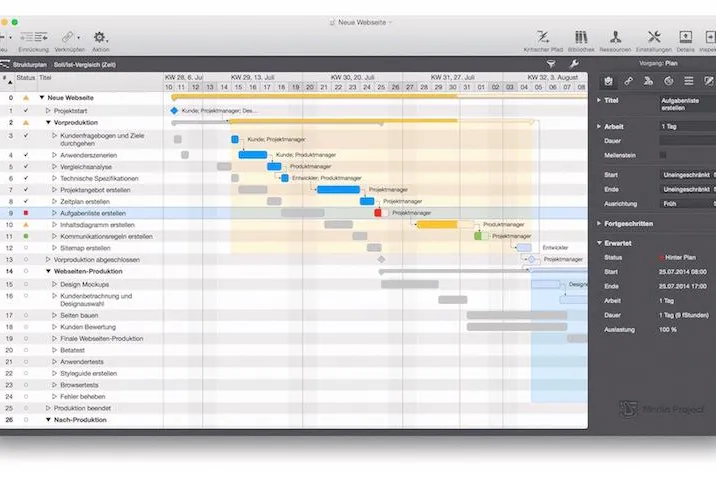Select the inspector dependencies chain icon
Viewport: 716px width, 477px height.
coord(628,81)
